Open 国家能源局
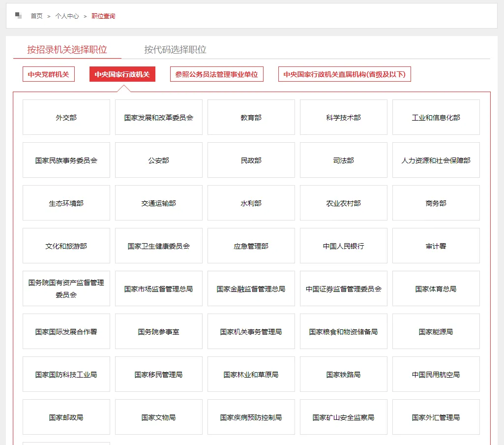 [436, 331]
